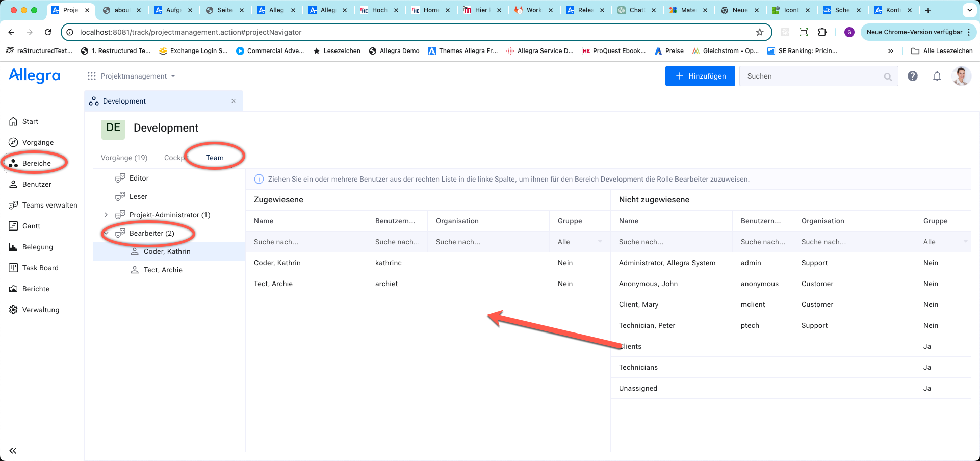Viewport: 980px width, 461px height.
Task: Open the notifications bell
Action: (x=937, y=76)
